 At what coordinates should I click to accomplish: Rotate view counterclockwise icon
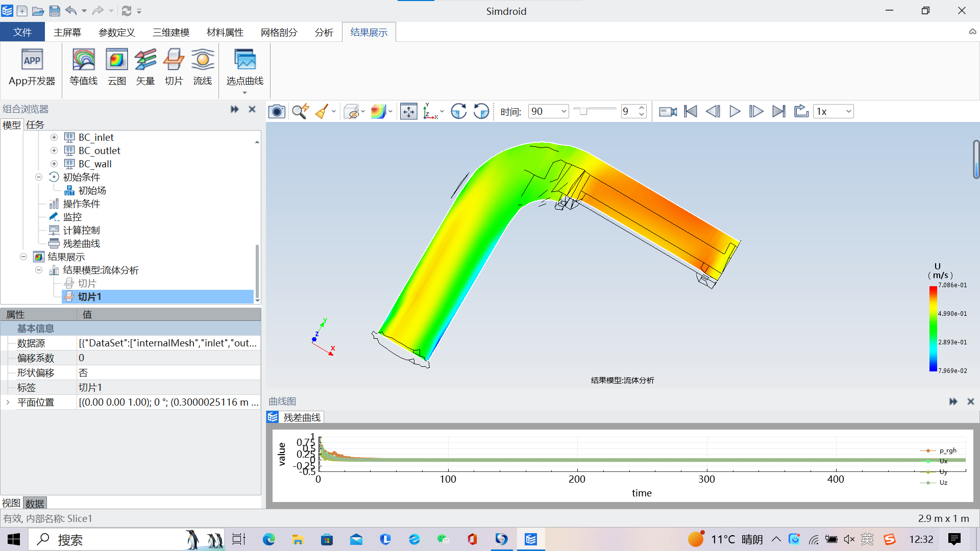481,111
